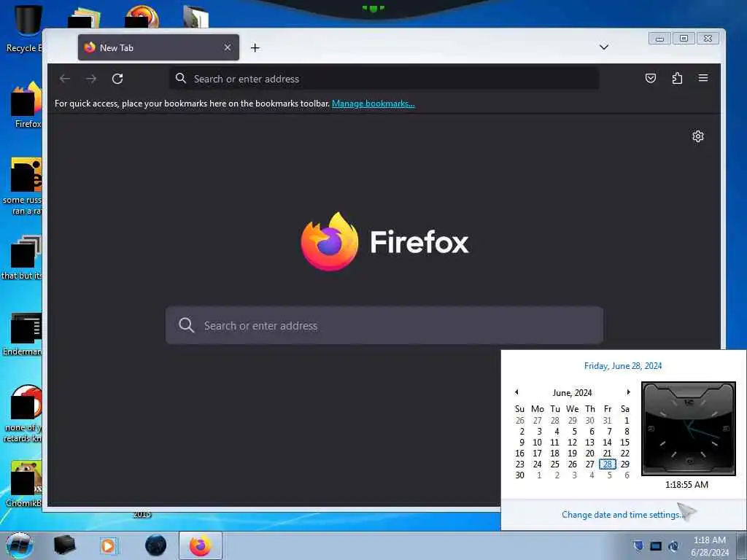Minimize the Firefox window

point(659,39)
